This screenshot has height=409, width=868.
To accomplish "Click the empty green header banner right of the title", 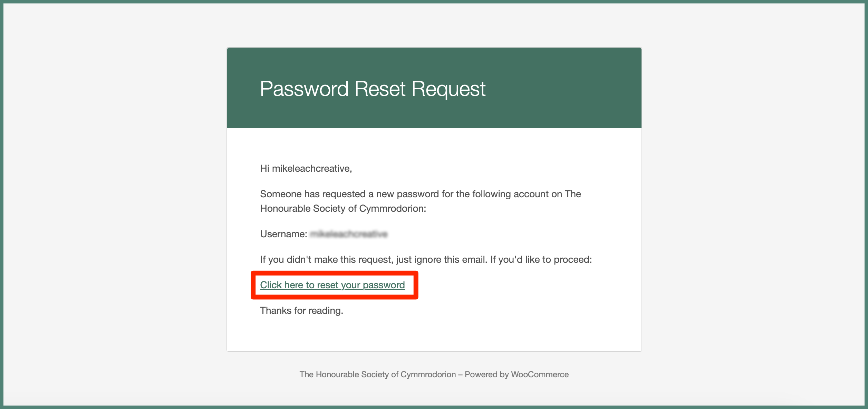I will [563, 88].
